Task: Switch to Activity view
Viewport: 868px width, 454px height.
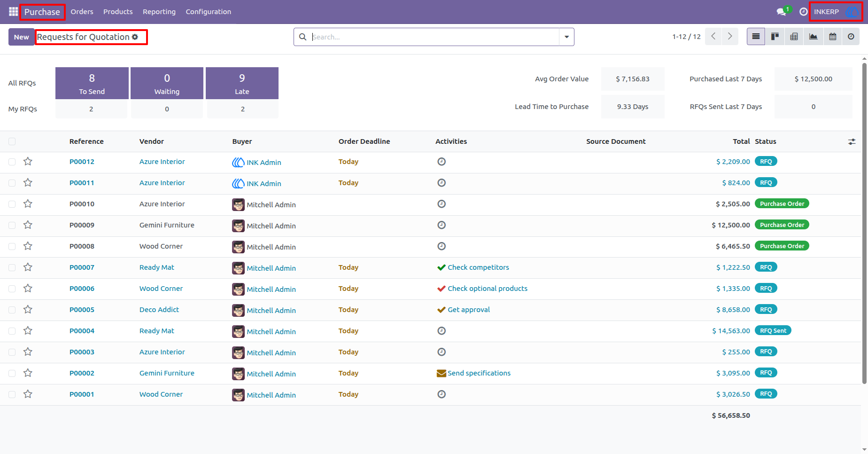Action: [x=851, y=37]
